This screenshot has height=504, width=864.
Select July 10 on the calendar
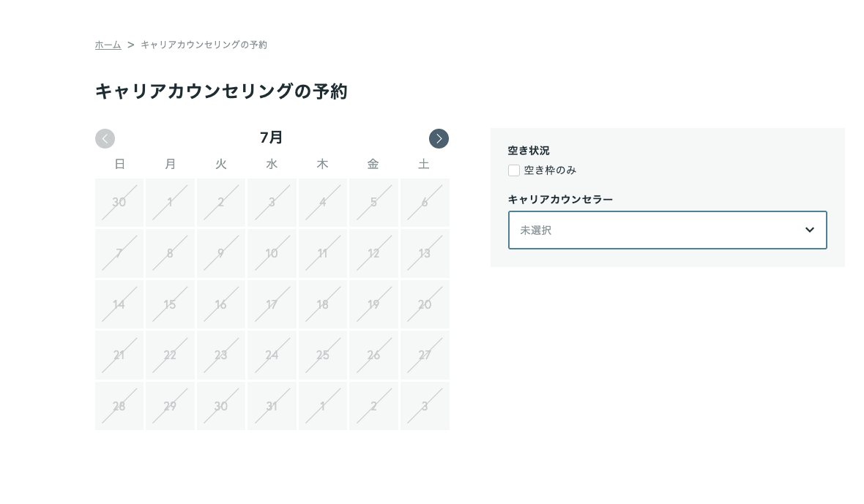272,253
